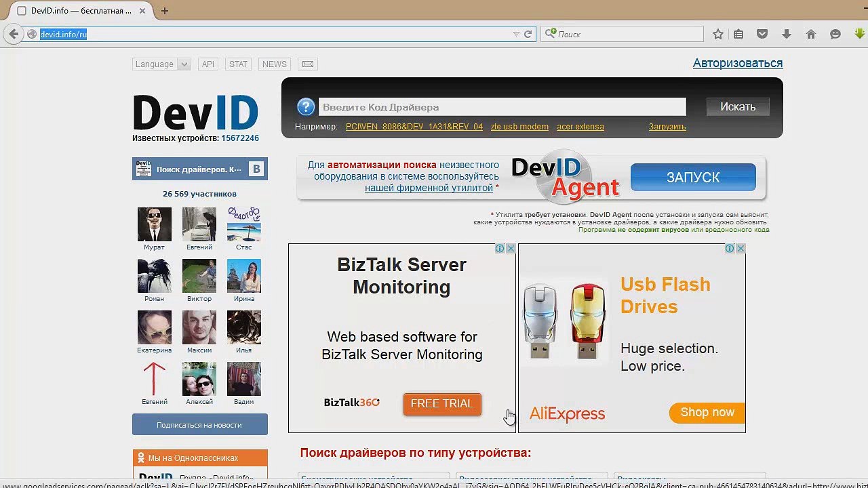Open the Language dropdown

pyautogui.click(x=161, y=64)
